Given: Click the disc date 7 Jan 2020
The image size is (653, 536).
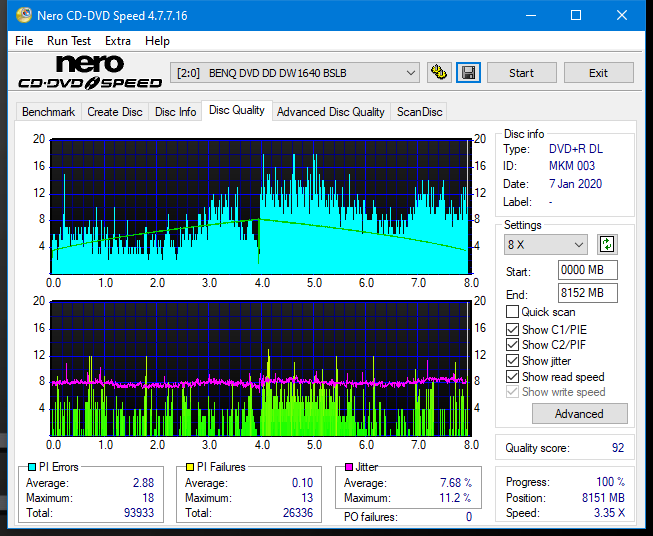Looking at the screenshot, I should 576,184.
